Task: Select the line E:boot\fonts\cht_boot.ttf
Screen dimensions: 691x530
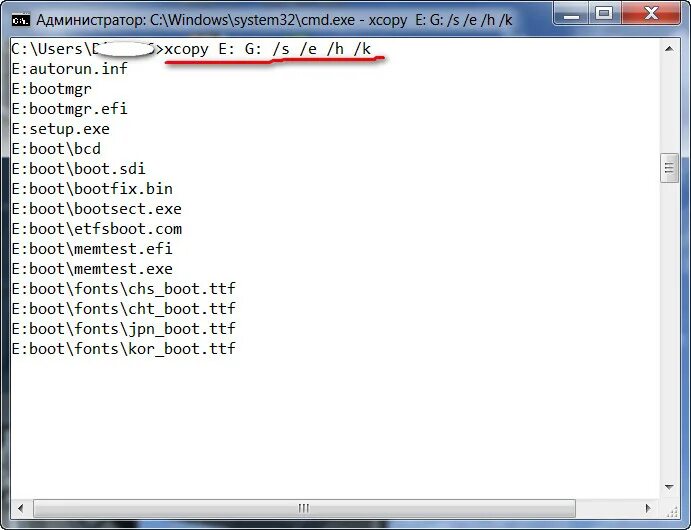Action: click(x=123, y=309)
